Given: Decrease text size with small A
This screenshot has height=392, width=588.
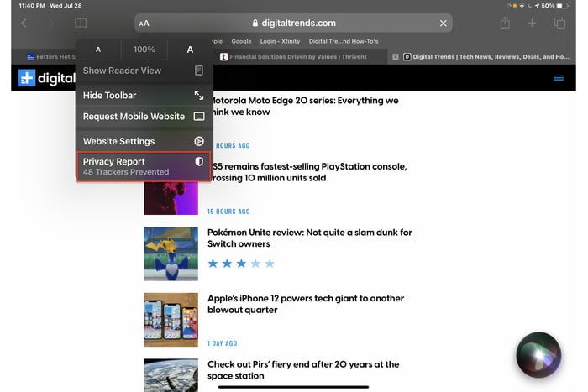Looking at the screenshot, I should coord(98,50).
